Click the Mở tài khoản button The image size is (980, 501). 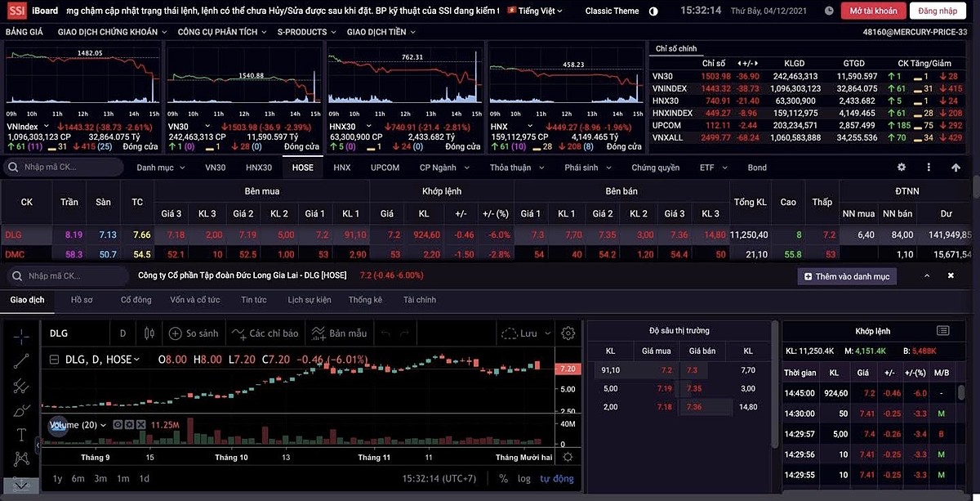[873, 11]
